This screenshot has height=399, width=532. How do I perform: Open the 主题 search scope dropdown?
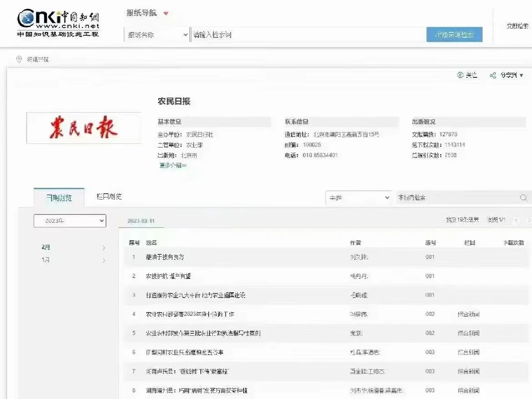[360, 198]
